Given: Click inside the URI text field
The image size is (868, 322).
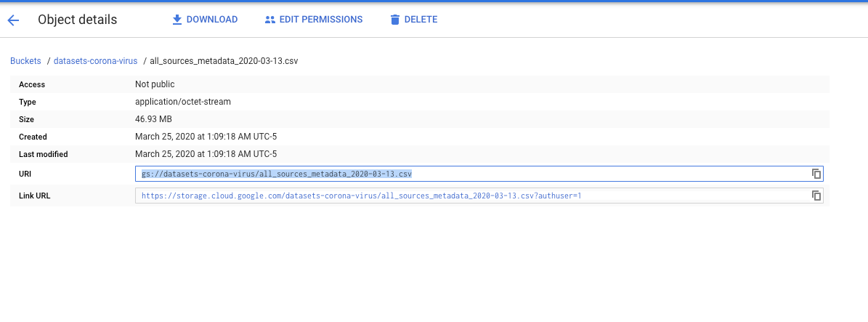Looking at the screenshot, I should [479, 174].
